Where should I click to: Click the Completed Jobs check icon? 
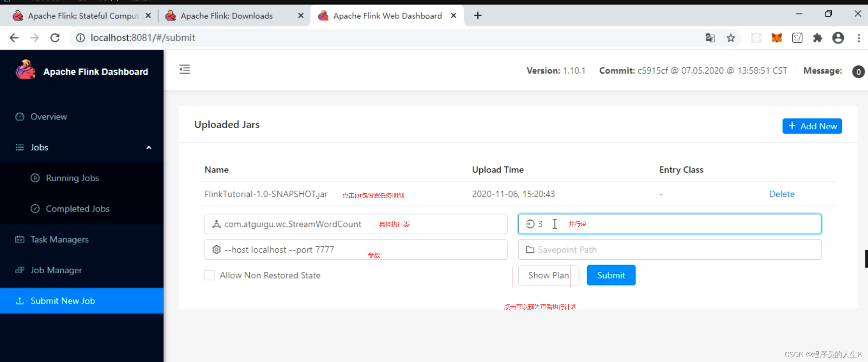35,208
